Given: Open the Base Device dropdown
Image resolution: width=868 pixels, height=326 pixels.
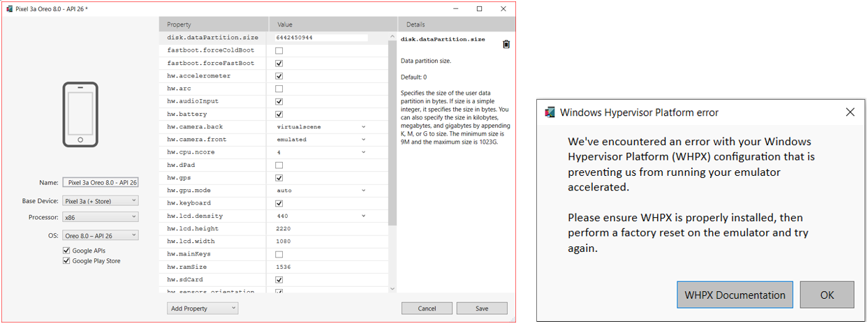Looking at the screenshot, I should click(x=101, y=201).
